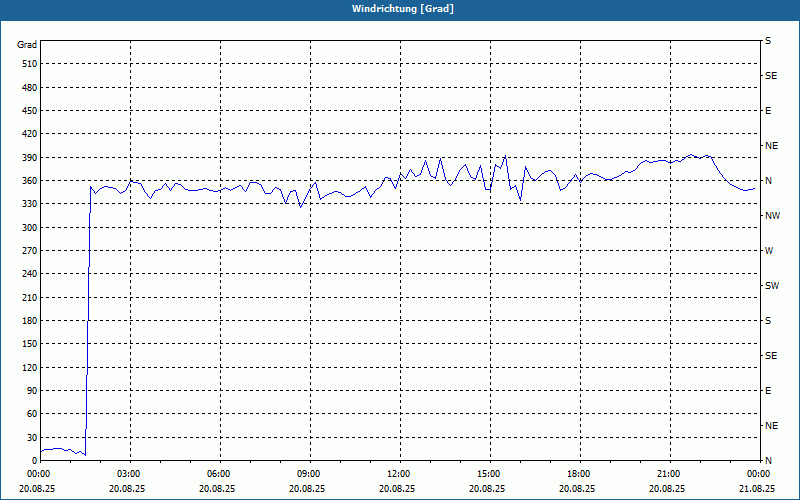Select the 'Grad' unit label on the left axis
Image resolution: width=800 pixels, height=500 pixels.
tap(27, 45)
